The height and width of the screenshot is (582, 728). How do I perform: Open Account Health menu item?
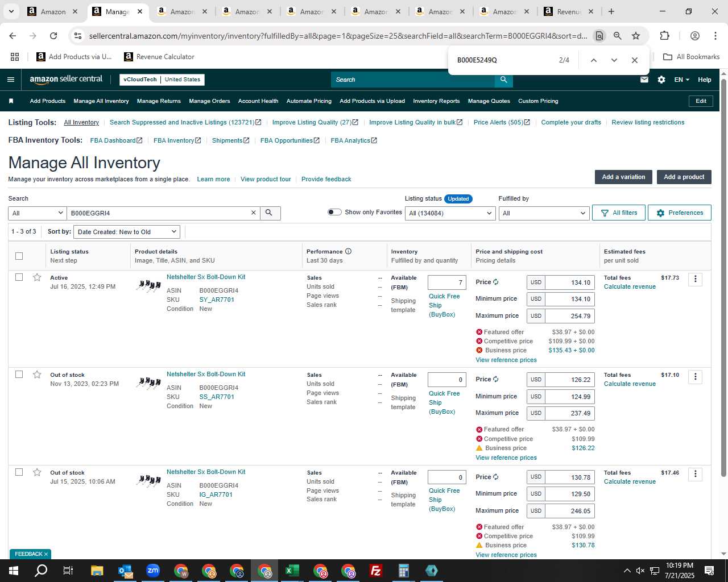[x=258, y=101]
